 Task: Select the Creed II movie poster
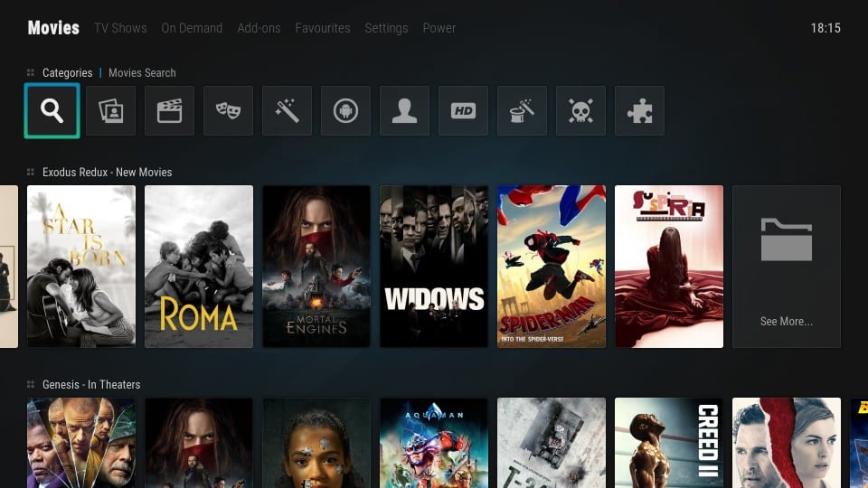point(669,443)
